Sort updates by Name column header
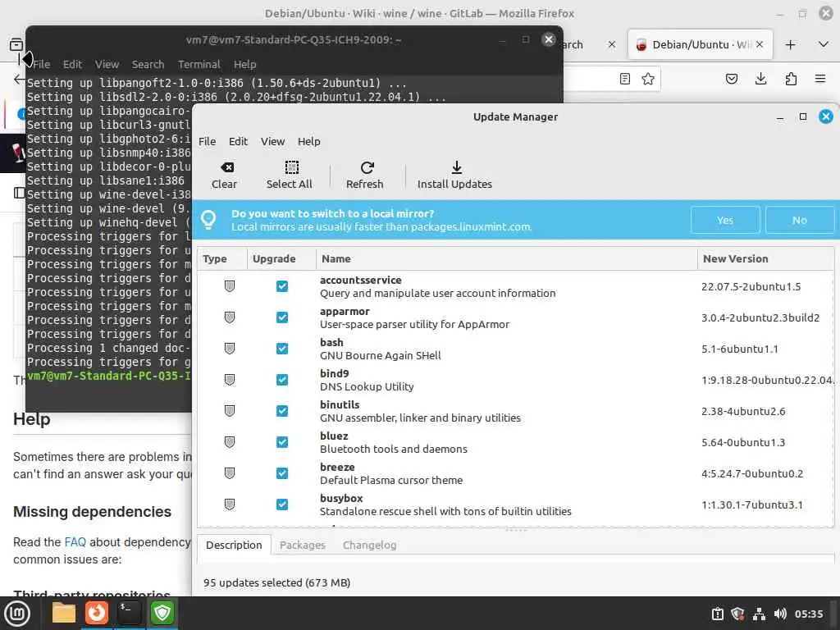Viewport: 840px width, 630px height. (507, 258)
